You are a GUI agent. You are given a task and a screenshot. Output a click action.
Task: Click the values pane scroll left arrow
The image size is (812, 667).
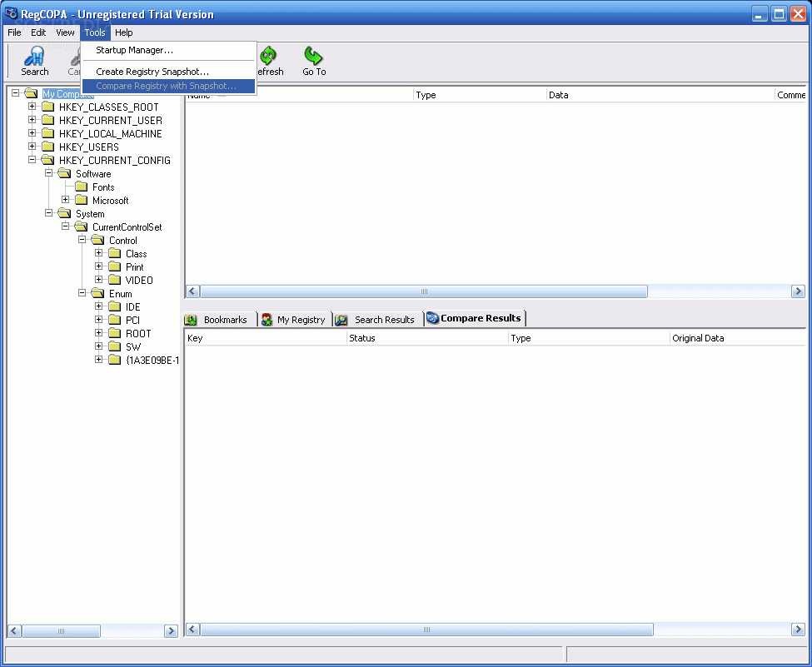192,291
